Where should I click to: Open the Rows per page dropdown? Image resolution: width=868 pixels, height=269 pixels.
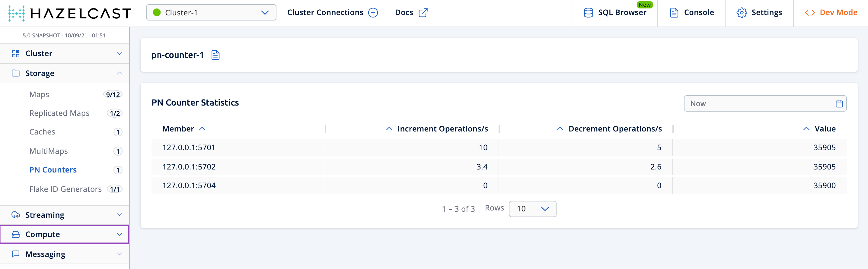pyautogui.click(x=532, y=209)
